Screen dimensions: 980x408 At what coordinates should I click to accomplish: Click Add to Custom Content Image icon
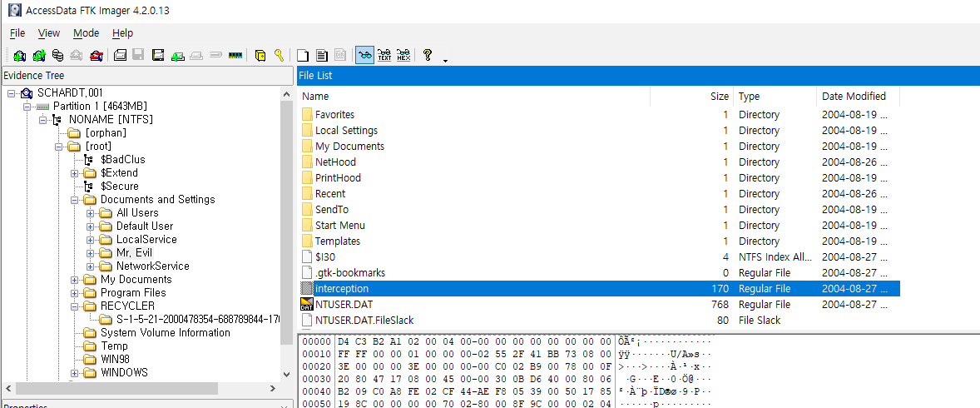[177, 55]
